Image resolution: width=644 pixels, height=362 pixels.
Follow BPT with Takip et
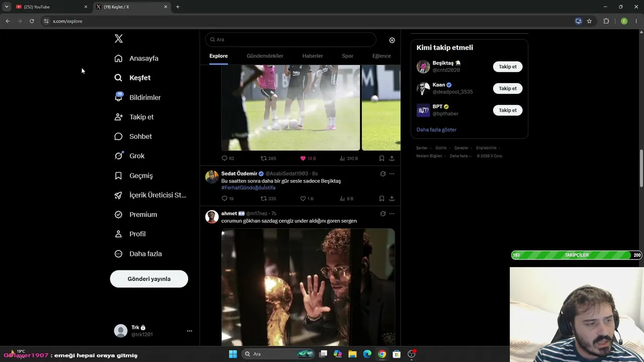pyautogui.click(x=508, y=110)
